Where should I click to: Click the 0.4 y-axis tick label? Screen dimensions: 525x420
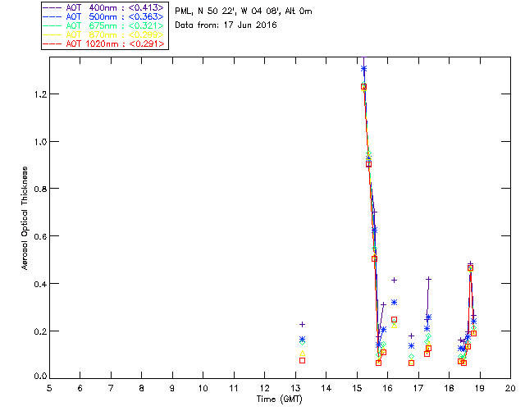(x=40, y=284)
